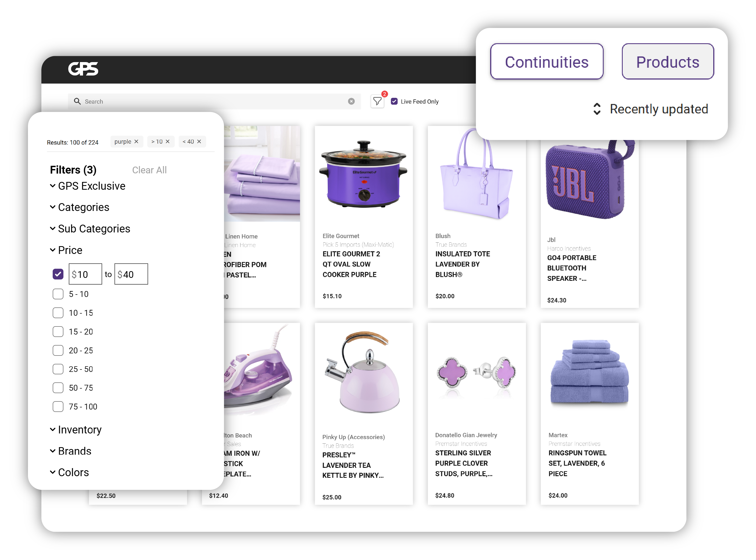The width and height of the screenshot is (756, 560).
Task: Switch to the Products tab
Action: pos(668,62)
